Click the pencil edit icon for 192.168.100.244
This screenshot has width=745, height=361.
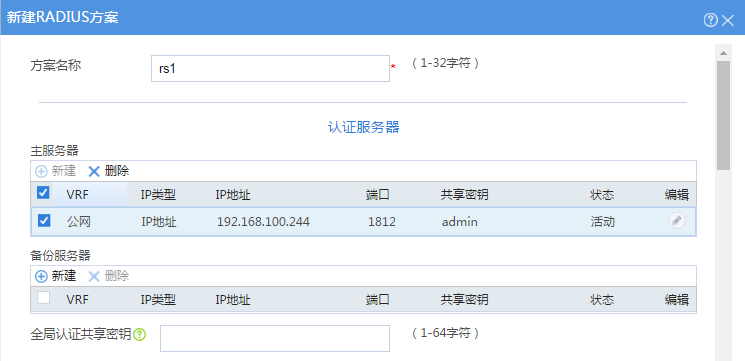coord(677,221)
